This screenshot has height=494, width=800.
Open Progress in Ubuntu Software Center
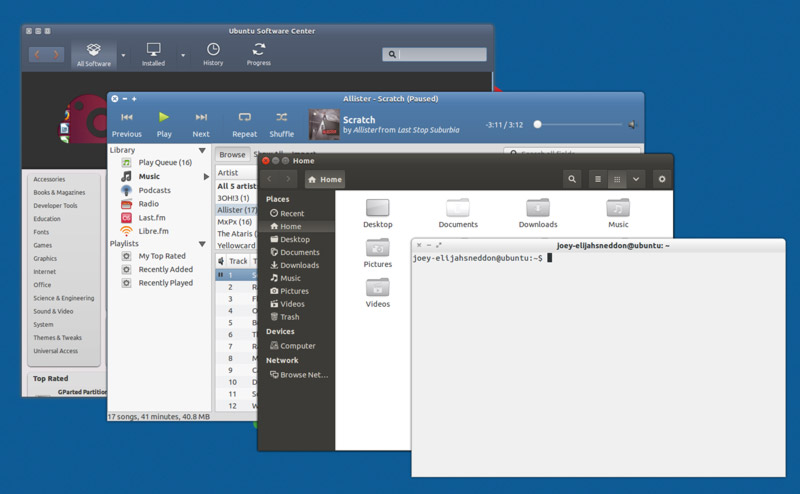click(259, 55)
